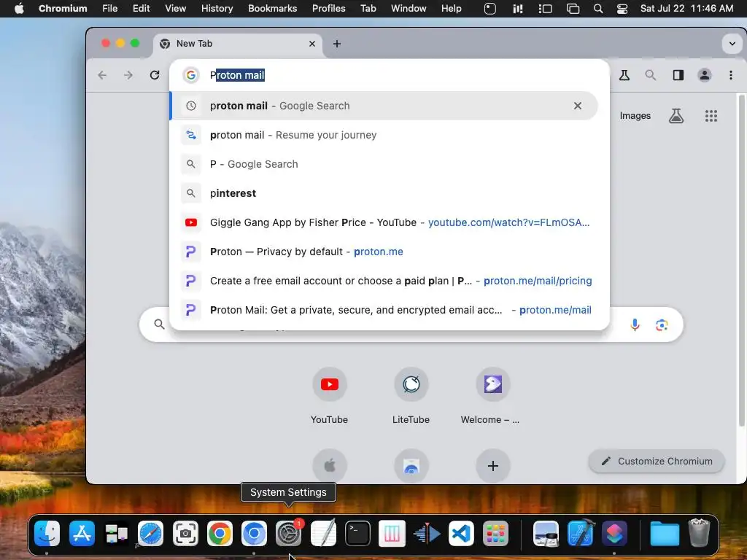Expand the tab search chevron
Screen dimensions: 747x560
[x=732, y=44]
